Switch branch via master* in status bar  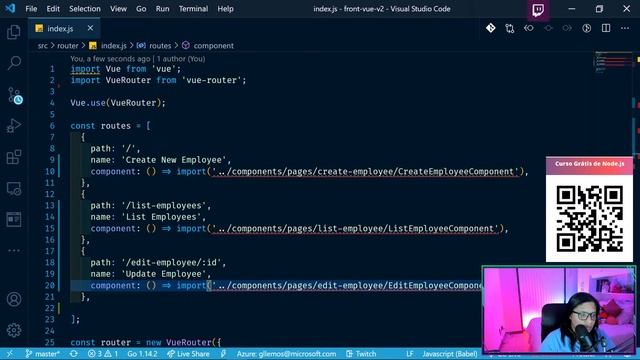coord(42,354)
